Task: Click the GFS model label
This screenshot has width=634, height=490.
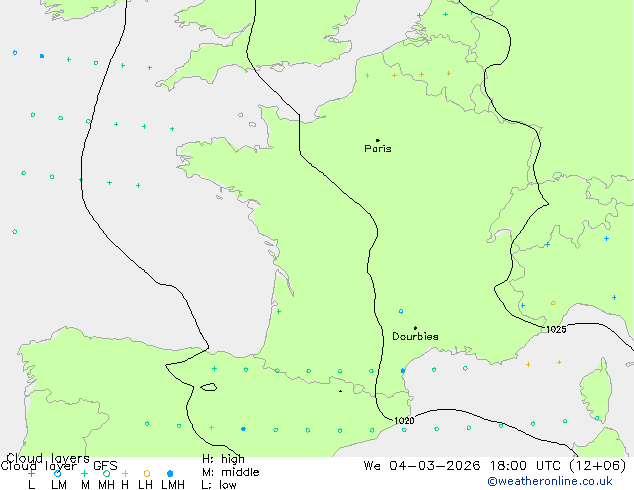Action: pyautogui.click(x=105, y=466)
